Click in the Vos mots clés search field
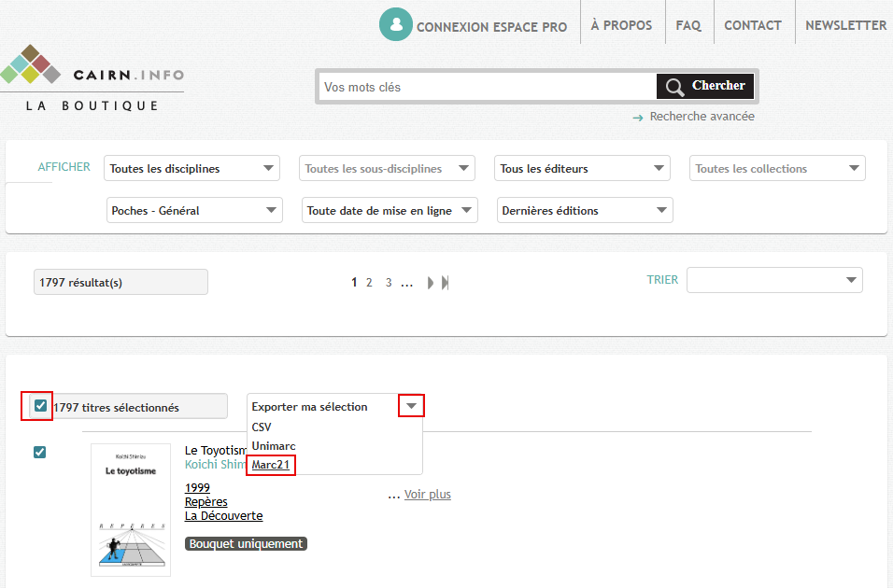Image resolution: width=893 pixels, height=588 pixels. pyautogui.click(x=486, y=87)
